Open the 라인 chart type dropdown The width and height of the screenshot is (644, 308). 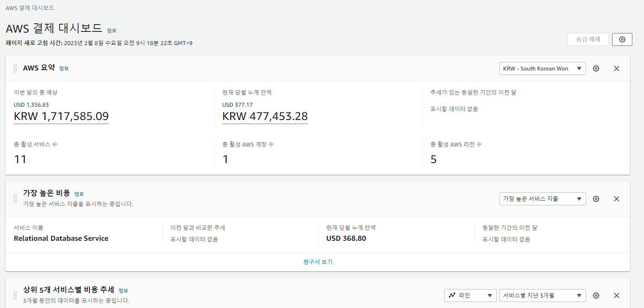click(x=471, y=296)
